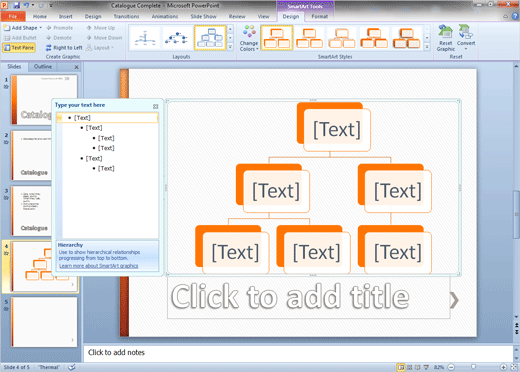The height and width of the screenshot is (372, 520).
Task: Open the File tab
Action: 13,16
